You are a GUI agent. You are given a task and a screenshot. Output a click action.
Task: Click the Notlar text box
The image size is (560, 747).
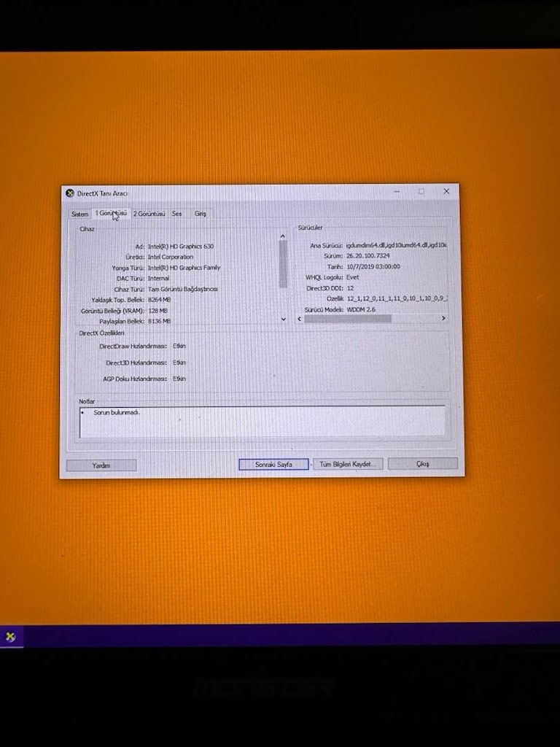262,422
